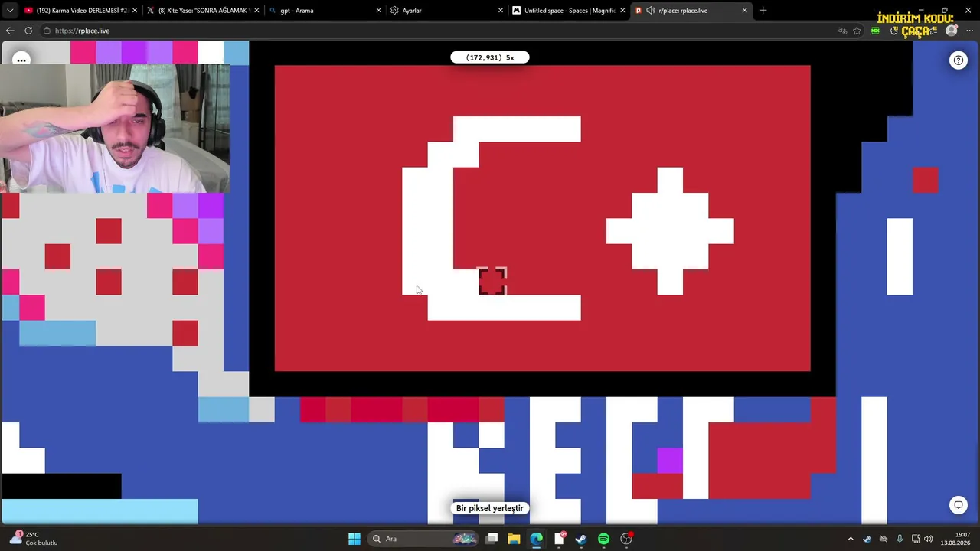Click the Bir piksel yerleştir button

pyautogui.click(x=490, y=508)
